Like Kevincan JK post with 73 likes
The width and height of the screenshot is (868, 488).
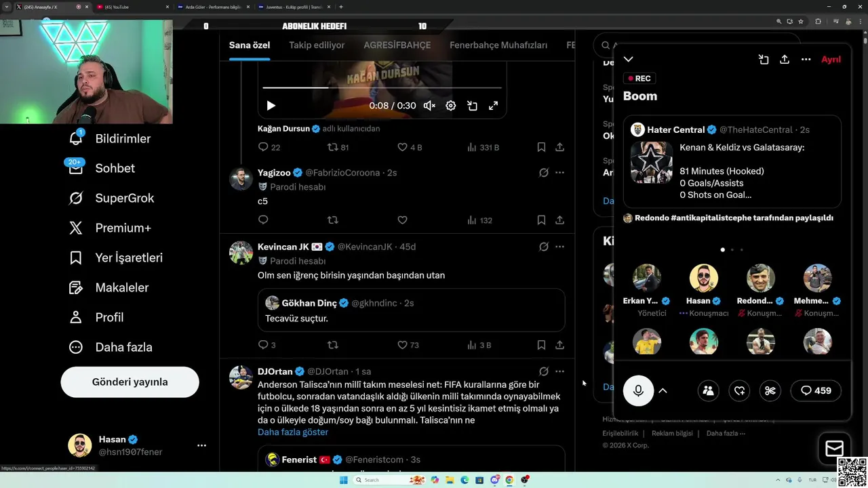pyautogui.click(x=408, y=345)
